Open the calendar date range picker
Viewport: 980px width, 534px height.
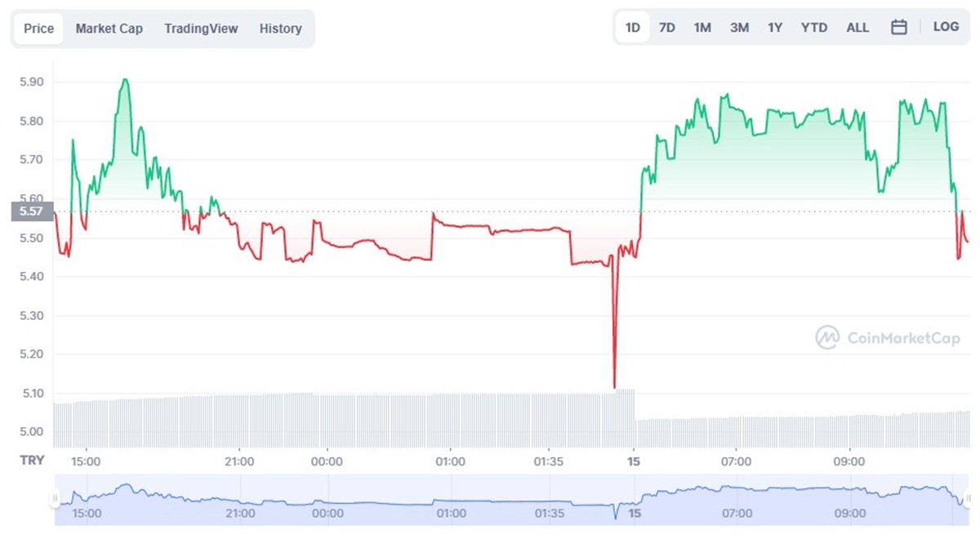(x=899, y=28)
